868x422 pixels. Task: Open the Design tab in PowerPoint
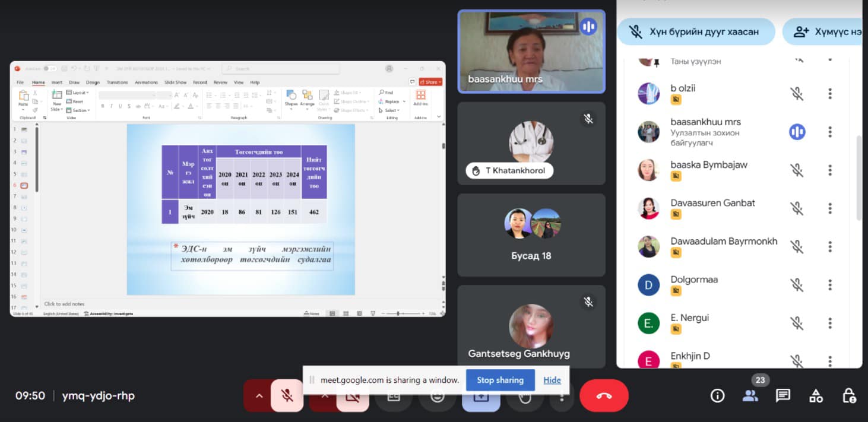93,83
